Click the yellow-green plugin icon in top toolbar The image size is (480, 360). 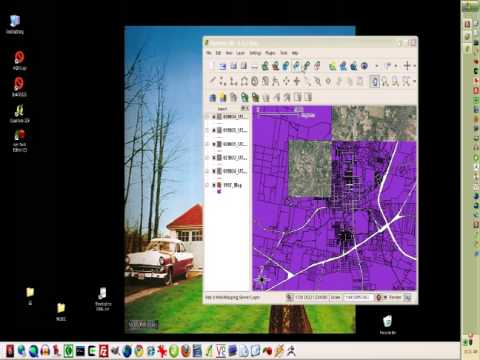(332, 66)
